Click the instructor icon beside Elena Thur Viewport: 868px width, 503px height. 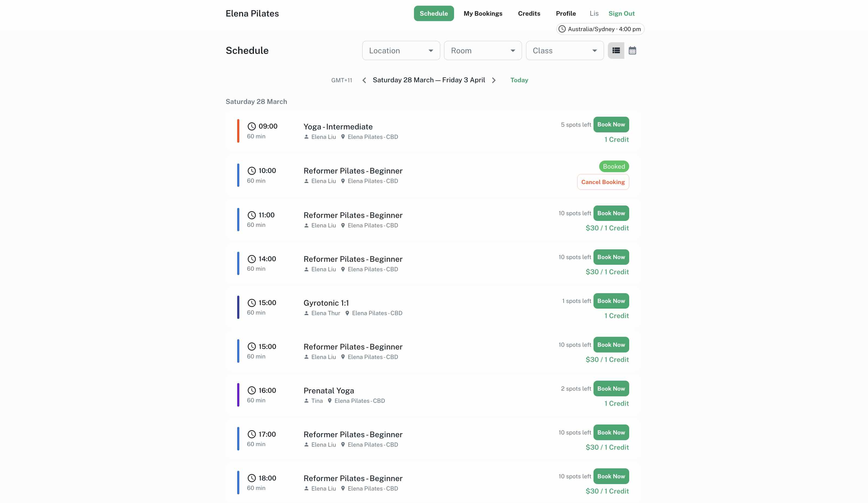coord(306,313)
